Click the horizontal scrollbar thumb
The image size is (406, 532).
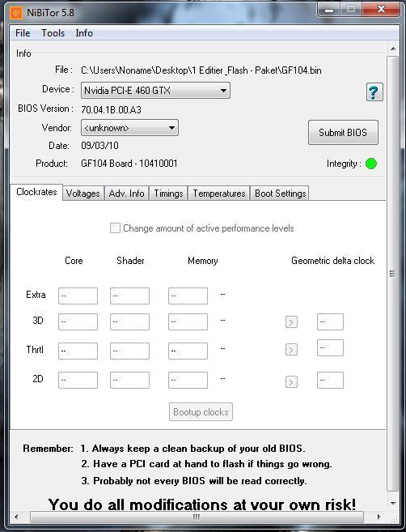(197, 517)
